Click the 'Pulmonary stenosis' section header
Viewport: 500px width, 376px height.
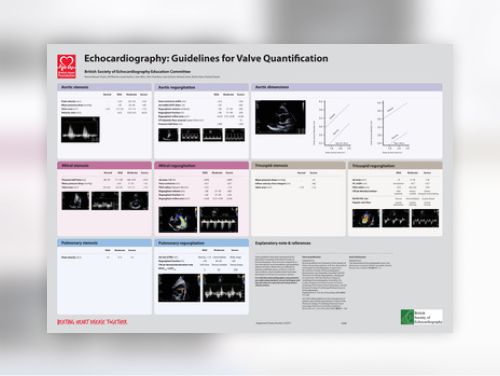pyautogui.click(x=104, y=243)
